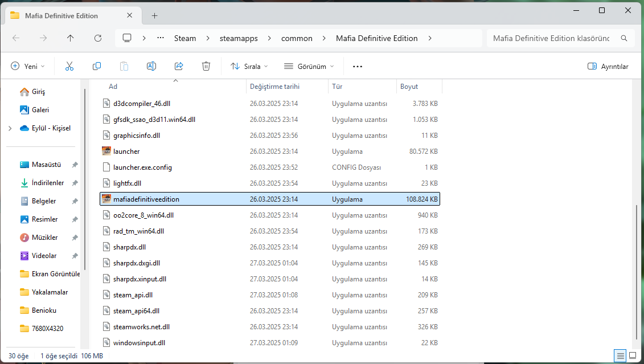Unpin Masaüstü via its pin icon
Image resolution: width=644 pixels, height=364 pixels.
pyautogui.click(x=75, y=165)
